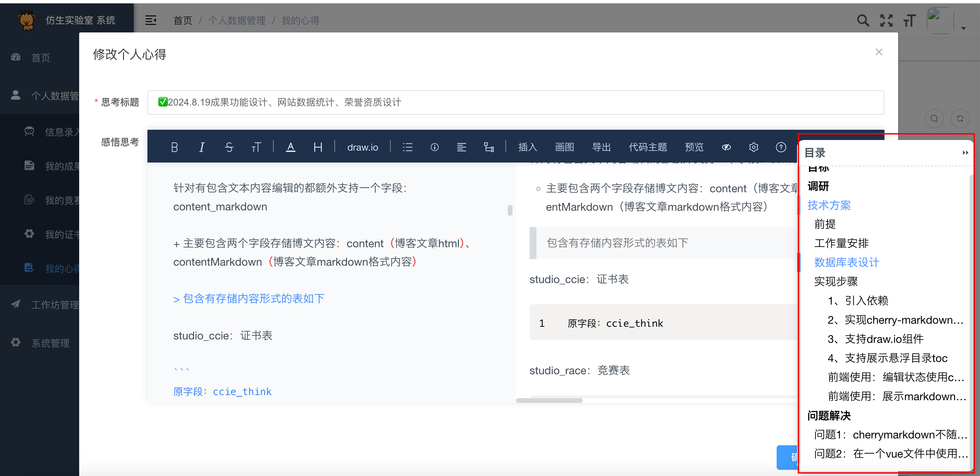Viewport: 980px width, 476px height.
Task: Close the 修改个人心得 dialog
Action: click(879, 52)
